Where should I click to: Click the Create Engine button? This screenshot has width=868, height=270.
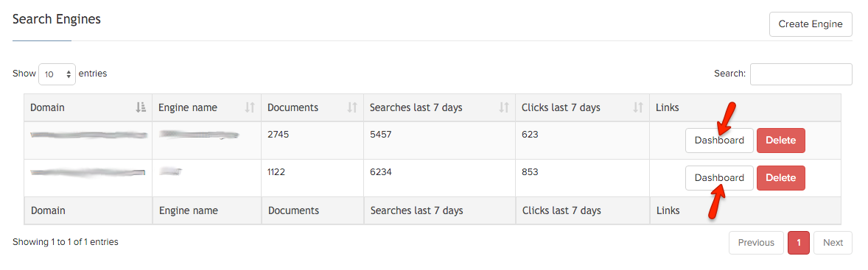click(811, 24)
